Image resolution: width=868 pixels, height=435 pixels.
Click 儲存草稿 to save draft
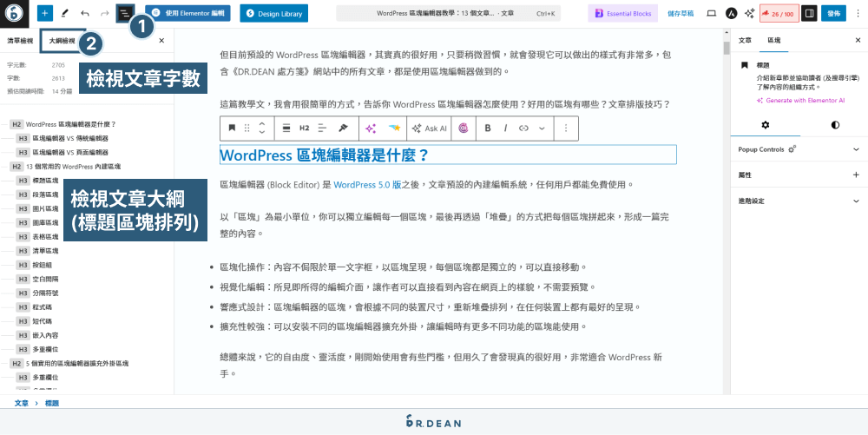point(681,13)
